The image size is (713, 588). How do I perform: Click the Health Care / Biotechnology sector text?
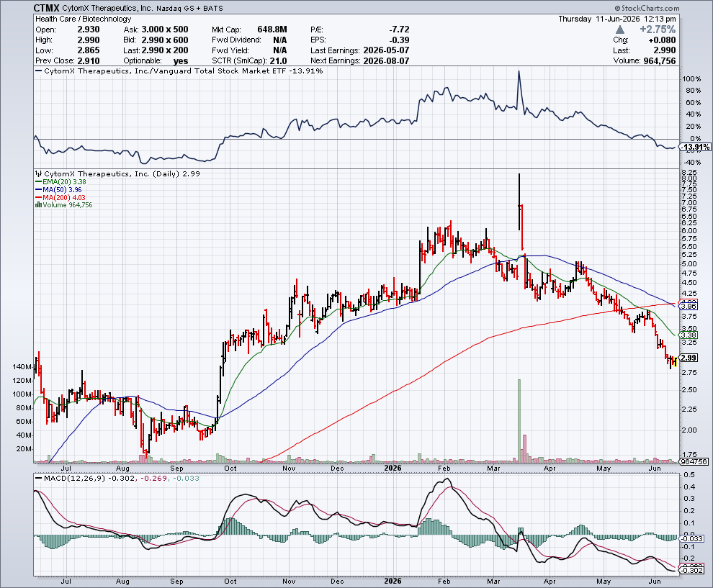pyautogui.click(x=84, y=19)
